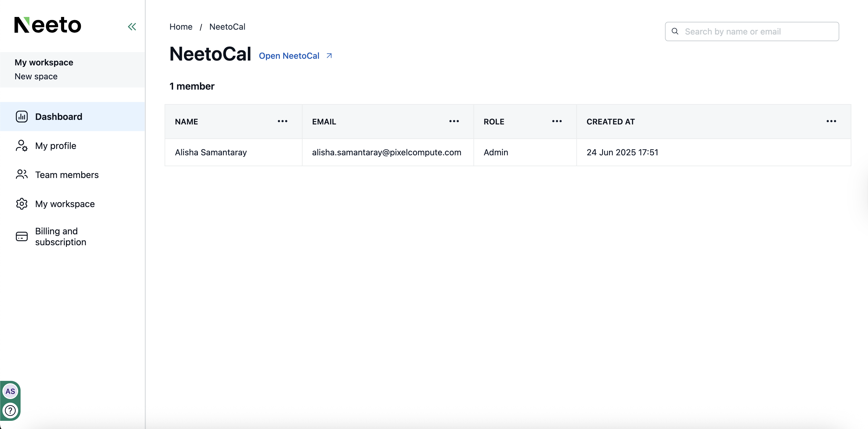Open CREATED AT column options menu
The image size is (868, 429).
pos(831,121)
